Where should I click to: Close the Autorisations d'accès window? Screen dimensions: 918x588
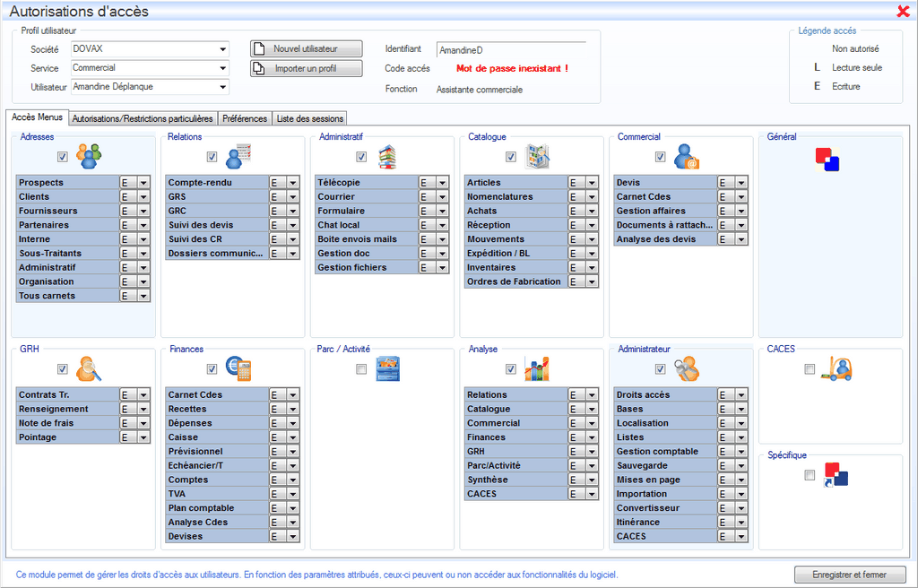tap(904, 11)
